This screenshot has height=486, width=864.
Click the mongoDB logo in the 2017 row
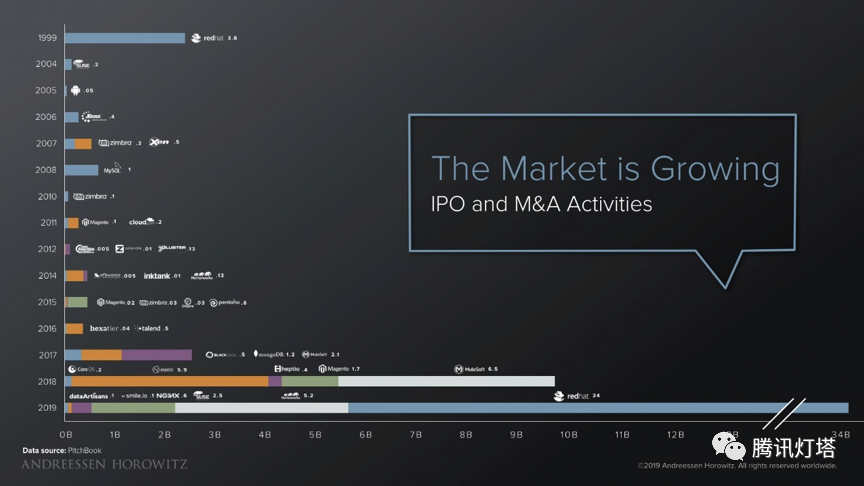(269, 354)
